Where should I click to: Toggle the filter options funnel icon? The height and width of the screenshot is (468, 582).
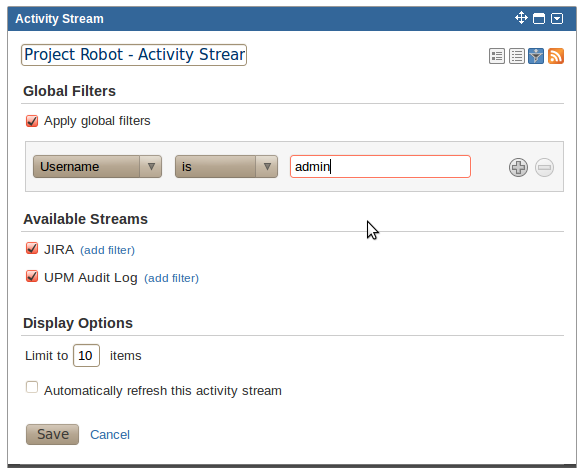(536, 56)
